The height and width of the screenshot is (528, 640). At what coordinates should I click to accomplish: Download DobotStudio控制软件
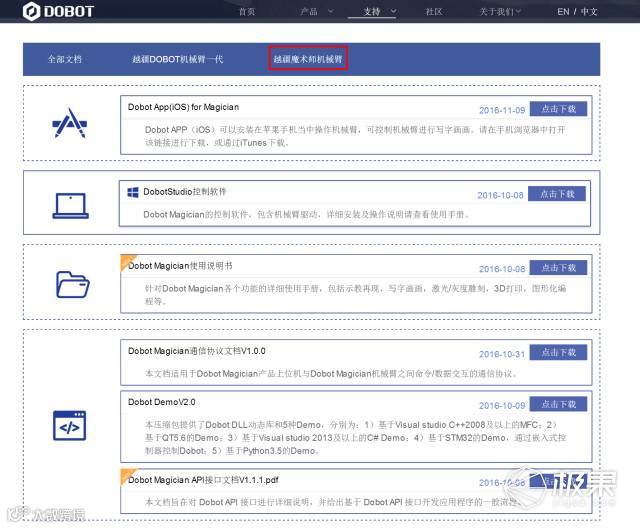(x=557, y=194)
